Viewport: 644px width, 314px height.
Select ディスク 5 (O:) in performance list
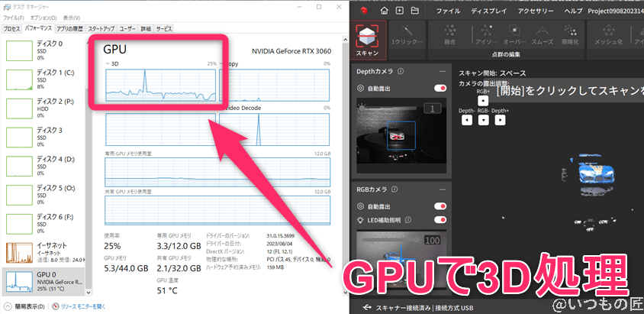(43, 194)
